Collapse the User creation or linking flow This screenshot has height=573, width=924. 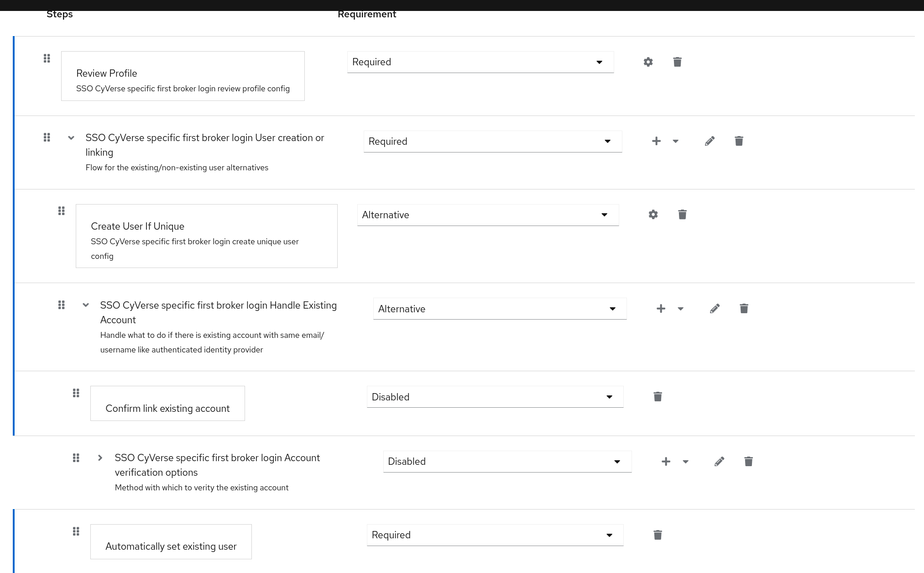click(71, 137)
